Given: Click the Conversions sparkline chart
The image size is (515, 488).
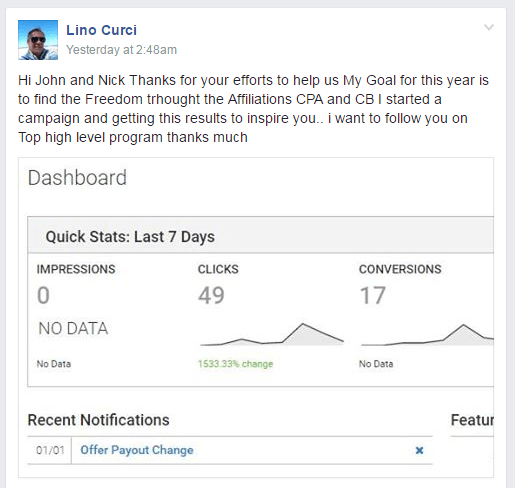Looking at the screenshot, I should (x=427, y=335).
